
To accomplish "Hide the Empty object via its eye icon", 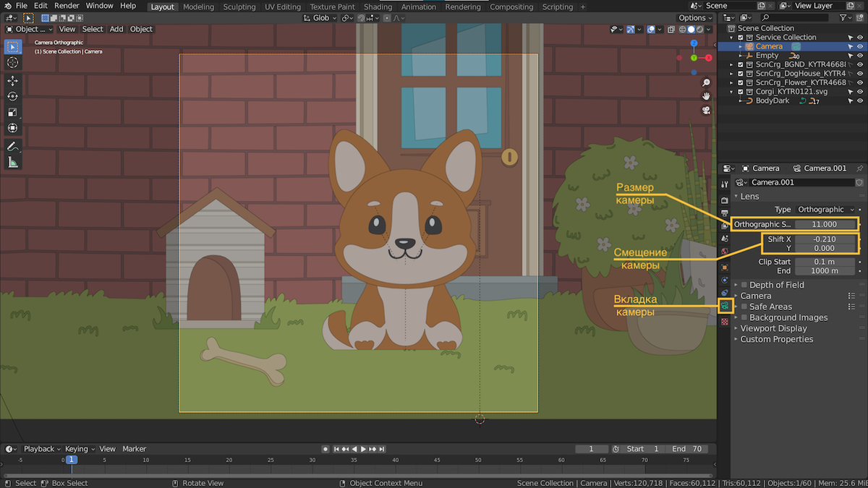I will click(x=860, y=56).
